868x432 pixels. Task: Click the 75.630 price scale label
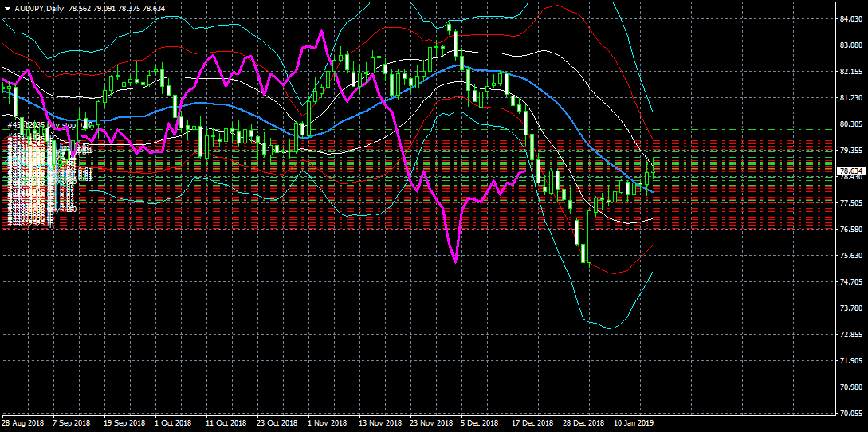coord(851,256)
